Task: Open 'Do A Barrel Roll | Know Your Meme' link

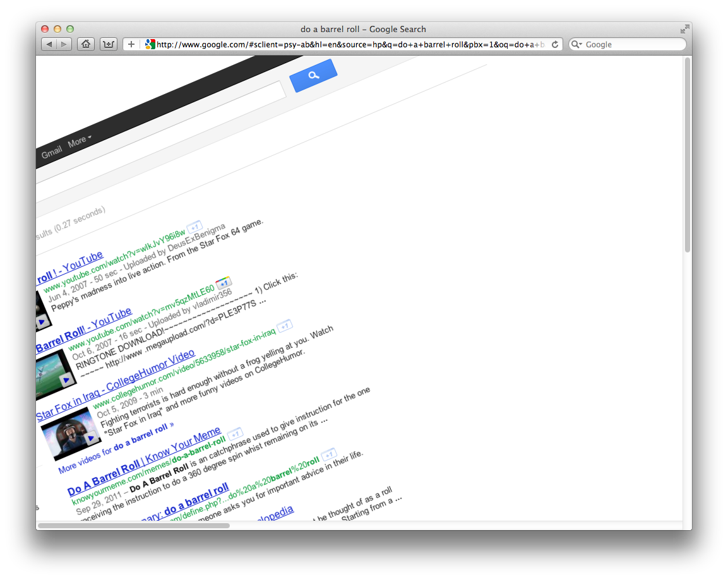Action: (x=145, y=462)
